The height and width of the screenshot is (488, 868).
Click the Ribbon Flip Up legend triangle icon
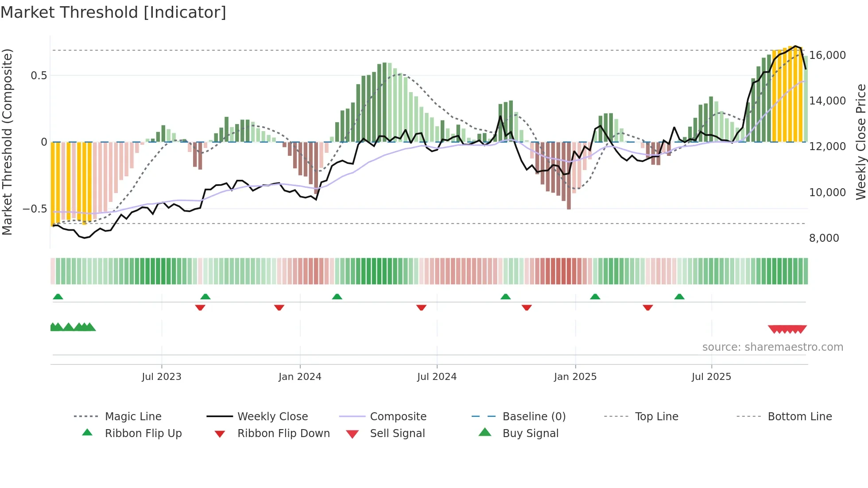[87, 433]
